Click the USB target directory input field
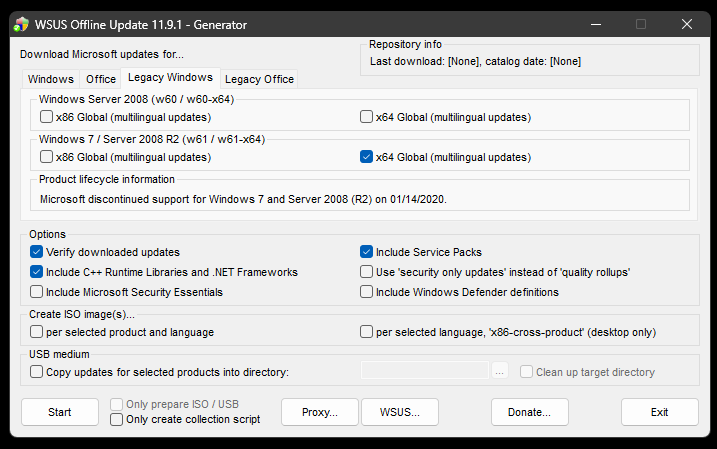Viewport: 717px width, 449px height. pos(425,370)
